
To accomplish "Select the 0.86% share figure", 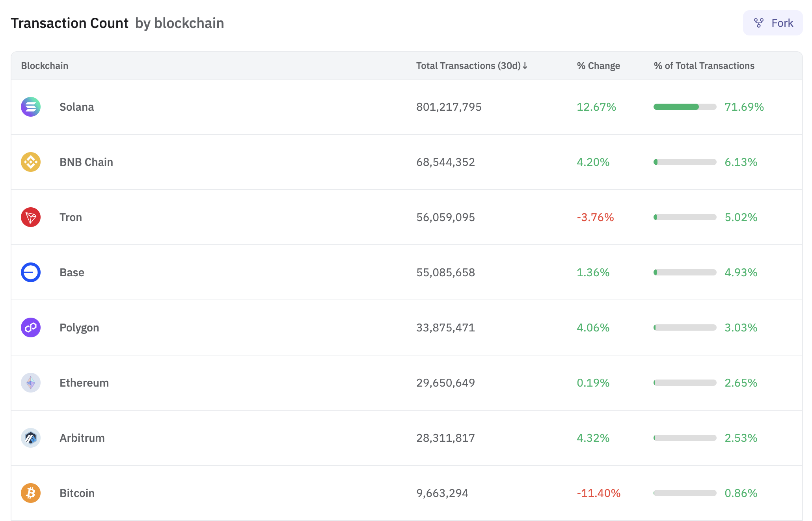I will [x=741, y=493].
